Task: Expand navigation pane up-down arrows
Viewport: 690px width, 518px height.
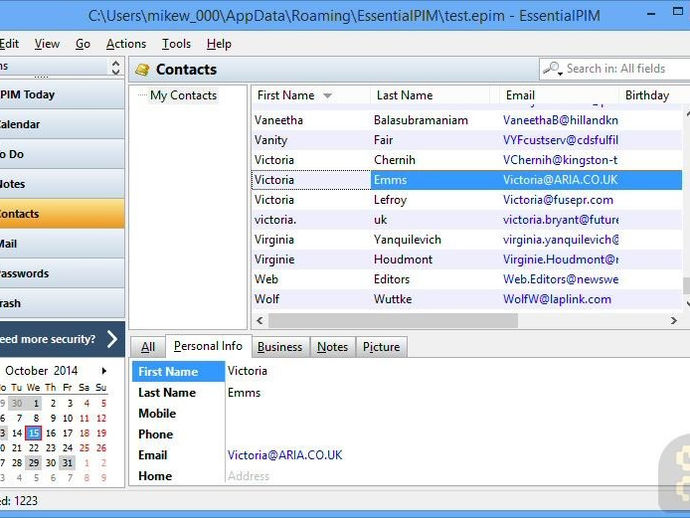Action: tap(115, 67)
